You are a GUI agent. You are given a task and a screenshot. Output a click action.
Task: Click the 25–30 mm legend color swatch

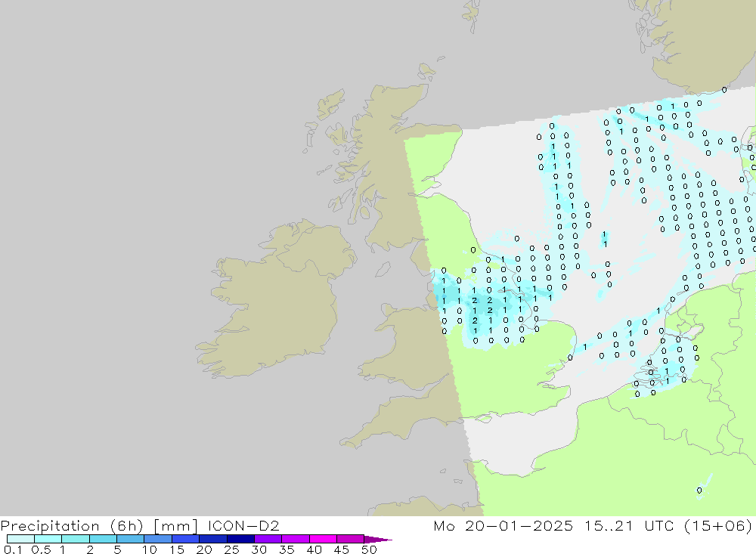pyautogui.click(x=240, y=539)
